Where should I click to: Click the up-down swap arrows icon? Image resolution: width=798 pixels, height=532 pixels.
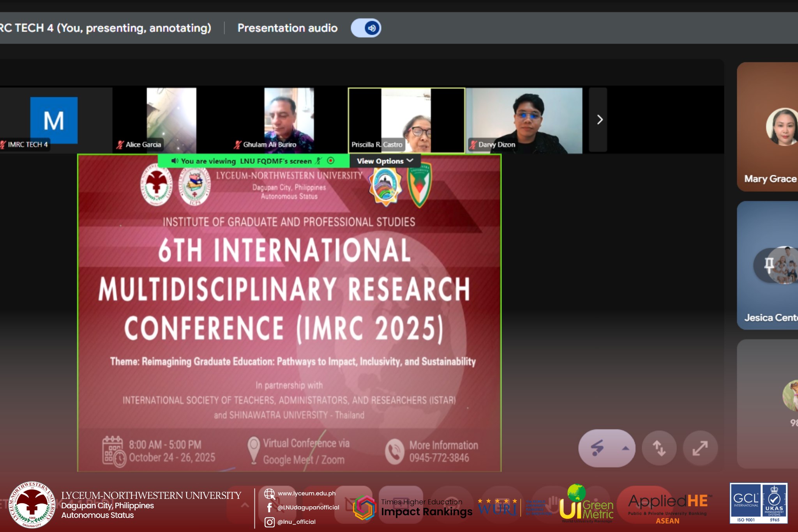coord(659,448)
